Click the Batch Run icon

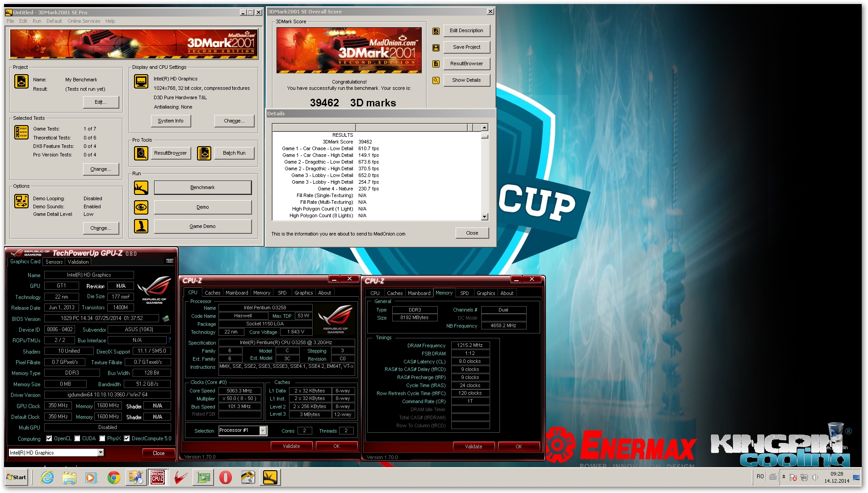click(204, 153)
